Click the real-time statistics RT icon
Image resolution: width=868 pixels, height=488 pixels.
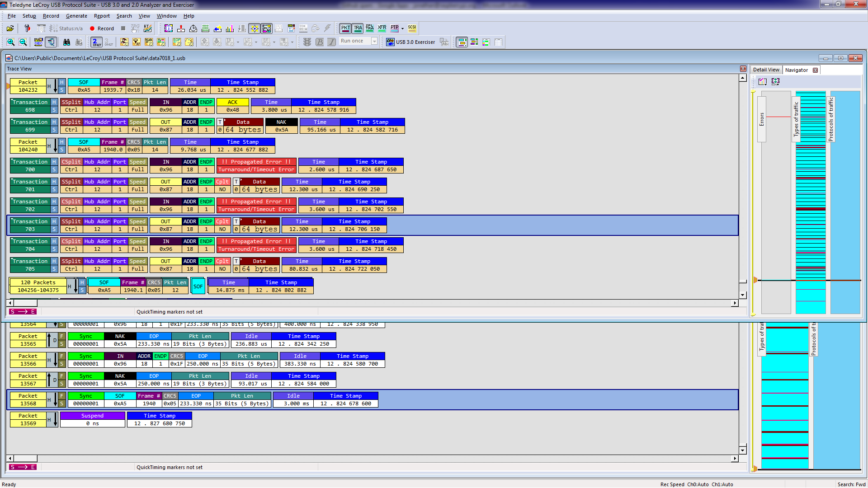point(148,28)
